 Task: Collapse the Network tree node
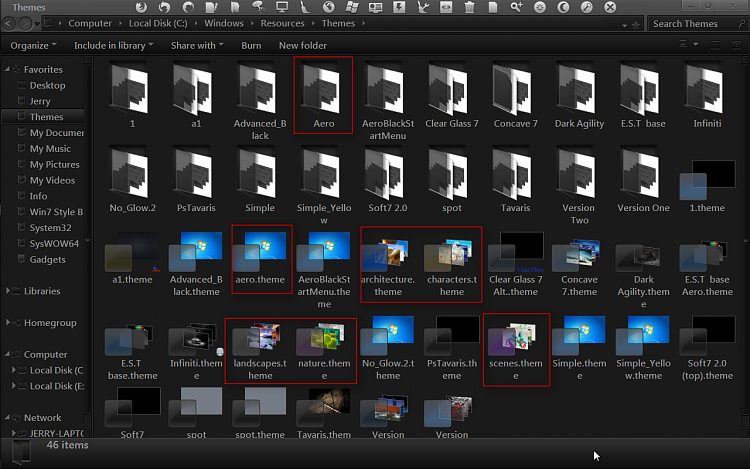click(7, 417)
